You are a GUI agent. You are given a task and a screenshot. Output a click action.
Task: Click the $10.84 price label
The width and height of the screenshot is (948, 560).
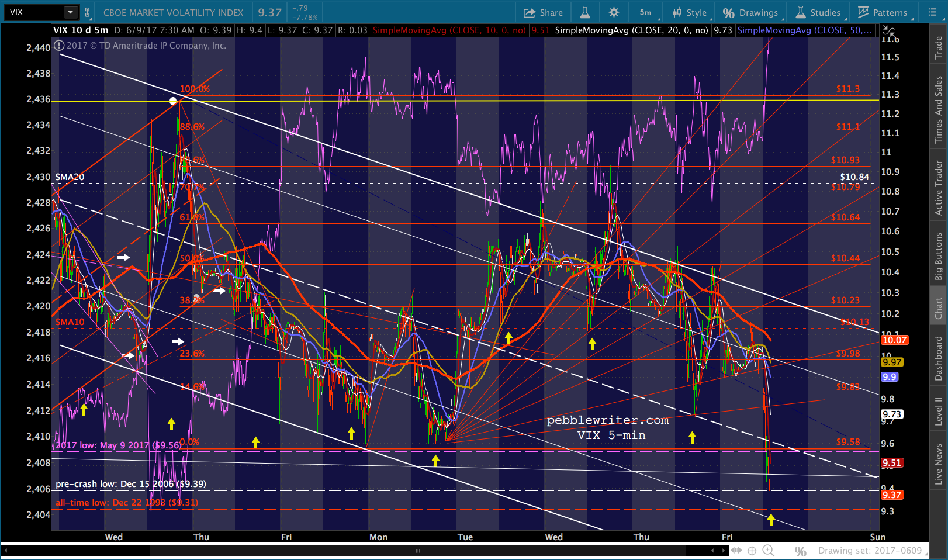(854, 177)
